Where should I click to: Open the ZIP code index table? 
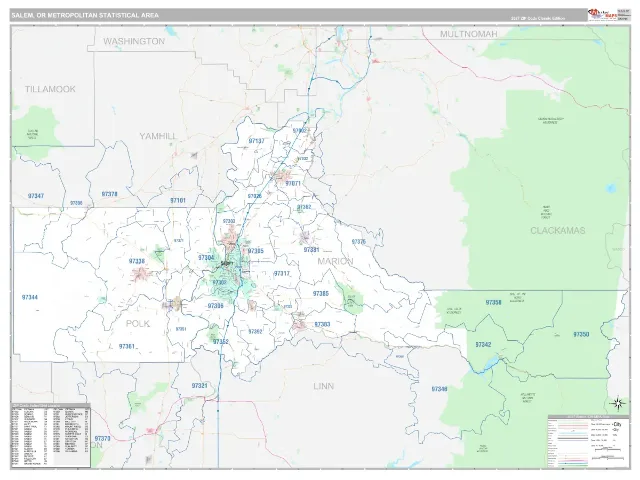51,435
